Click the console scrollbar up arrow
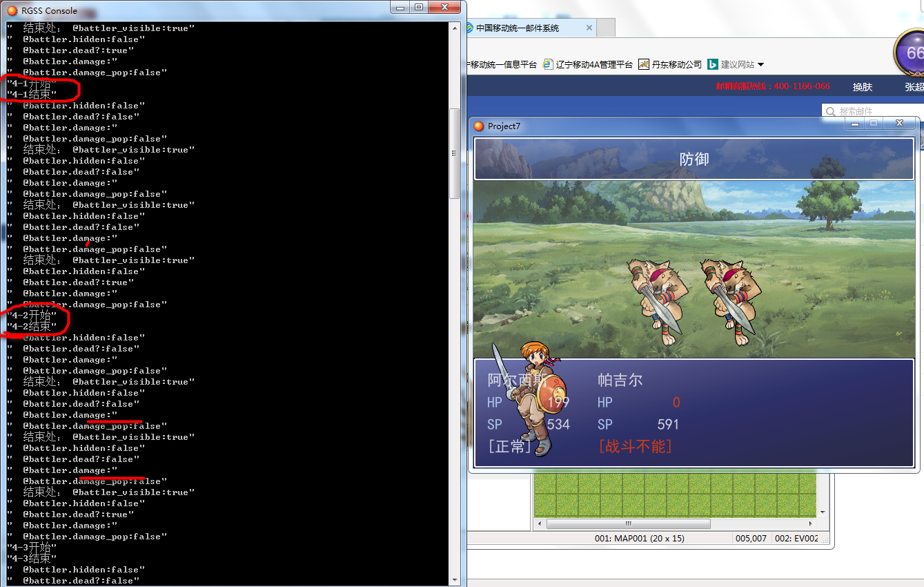The image size is (924, 587). point(455,28)
